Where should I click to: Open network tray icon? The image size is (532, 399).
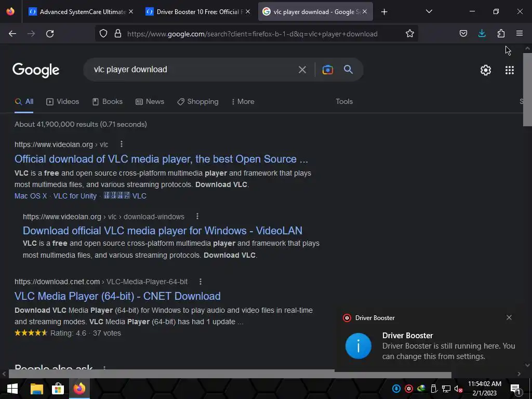click(446, 389)
